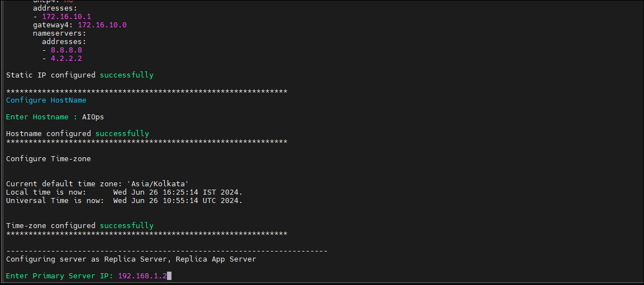
Task: Click the 'Configure HostName' heading
Action: 46,100
